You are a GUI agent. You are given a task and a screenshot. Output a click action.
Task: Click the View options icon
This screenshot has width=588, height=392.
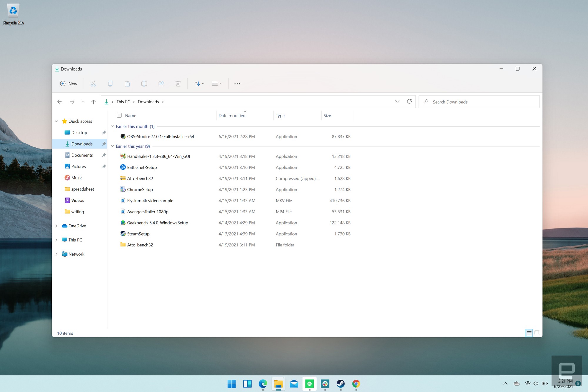(216, 84)
